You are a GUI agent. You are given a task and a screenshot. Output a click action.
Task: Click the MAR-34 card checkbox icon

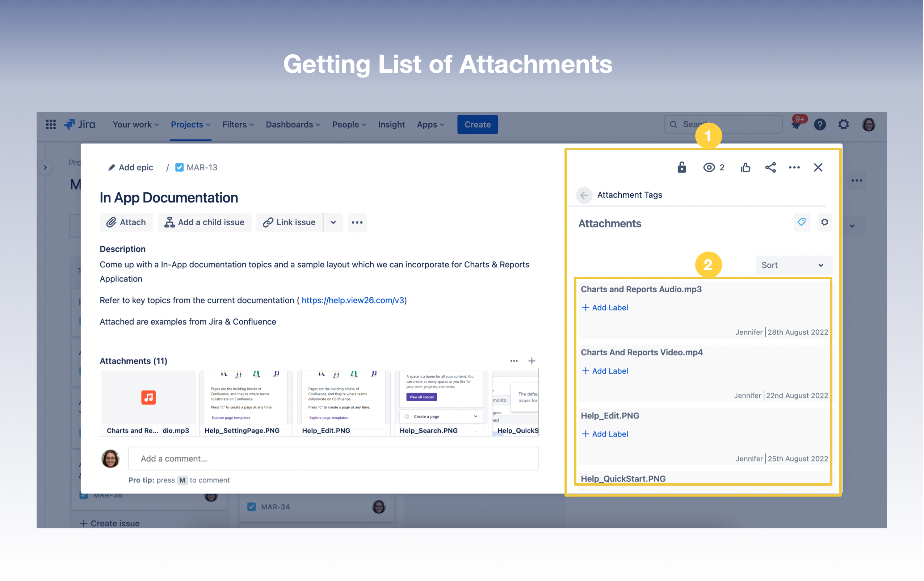(251, 507)
